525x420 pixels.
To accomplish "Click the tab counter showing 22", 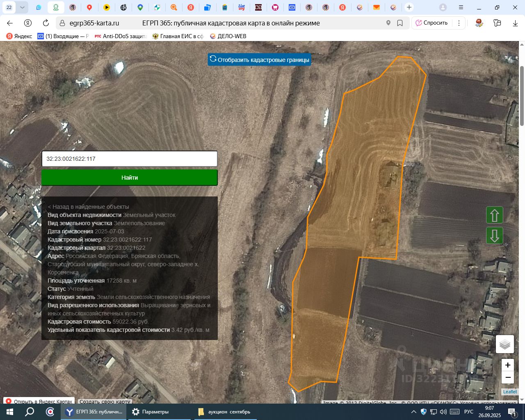I will point(9,7).
